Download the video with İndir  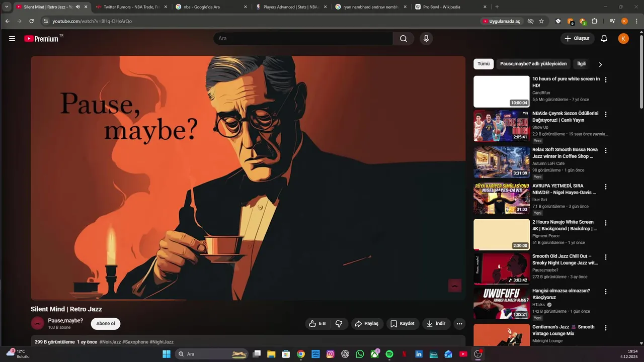(x=436, y=324)
